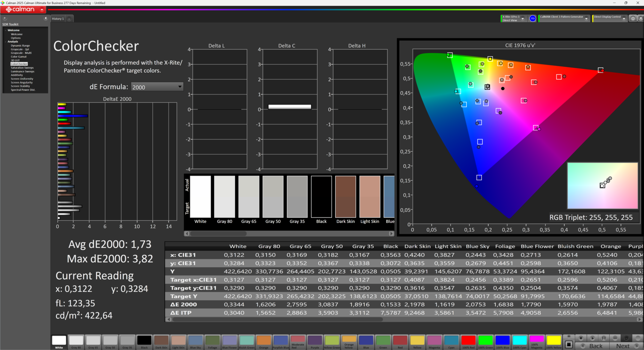644x350 pixels.
Task: Open CalMAN Client 3 Pattern Generator dropdown
Action: point(586,19)
